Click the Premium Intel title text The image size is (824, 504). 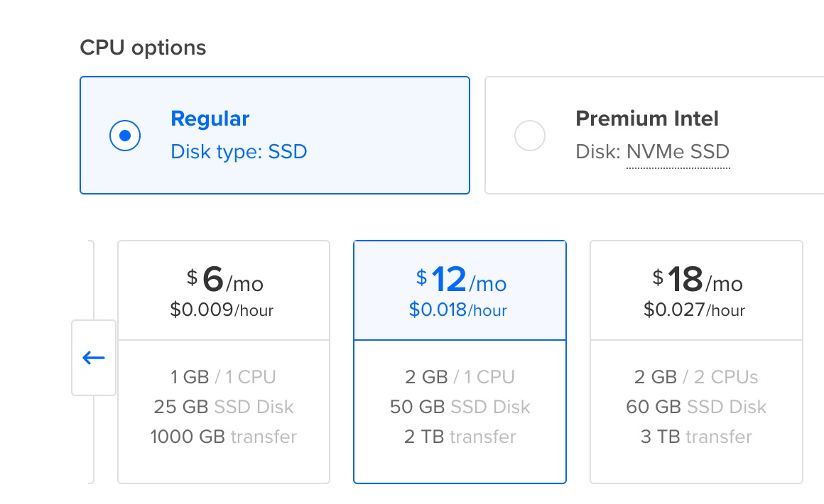tap(647, 119)
